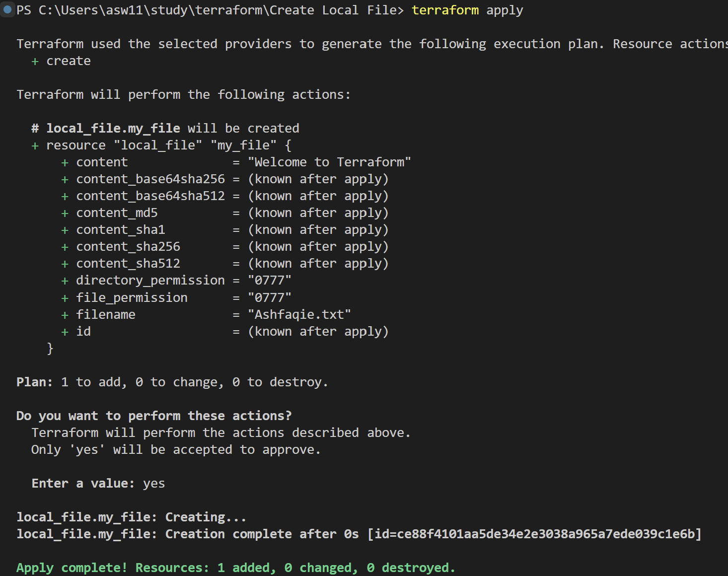Image resolution: width=728 pixels, height=576 pixels.
Task: Click 'Plan: 1 to add, 0 to change' line
Action: point(172,382)
